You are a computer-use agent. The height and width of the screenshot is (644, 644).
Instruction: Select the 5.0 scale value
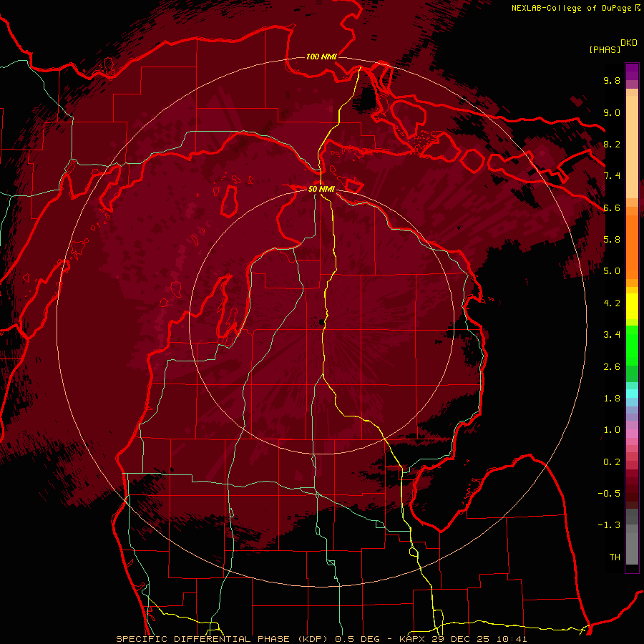[x=612, y=271]
